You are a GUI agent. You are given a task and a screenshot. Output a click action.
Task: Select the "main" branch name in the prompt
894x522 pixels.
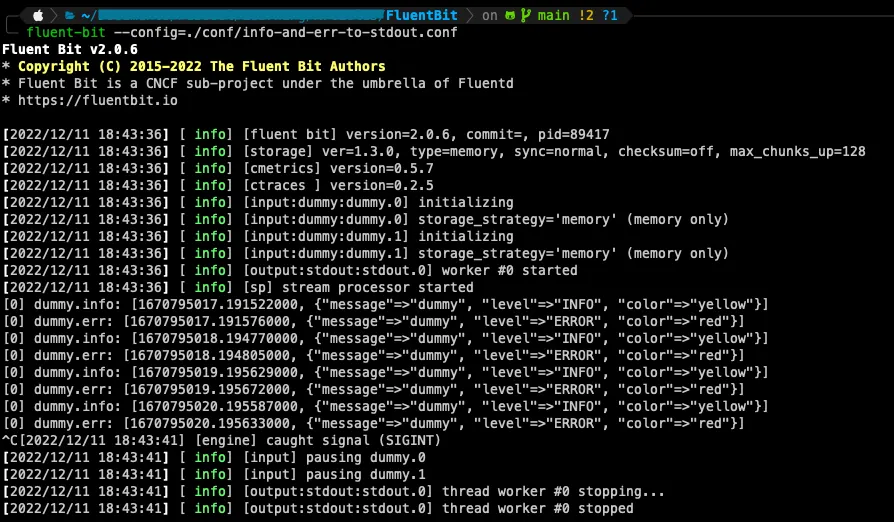click(554, 15)
